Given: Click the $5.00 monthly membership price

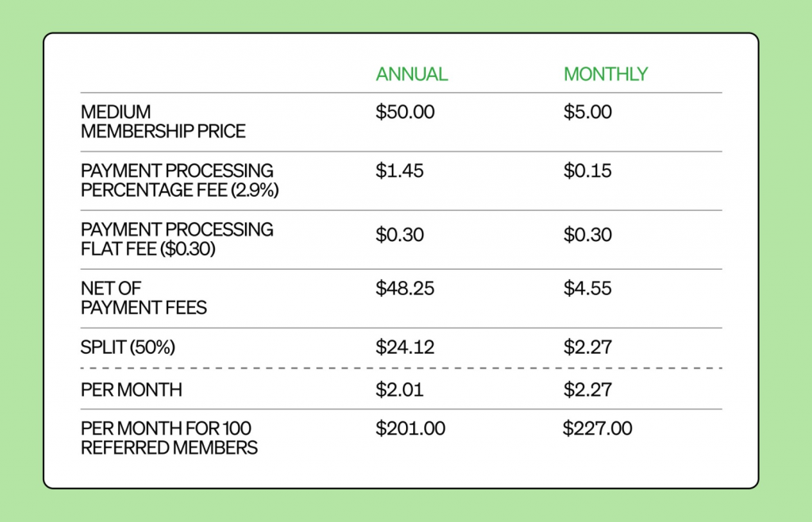Looking at the screenshot, I should (588, 112).
